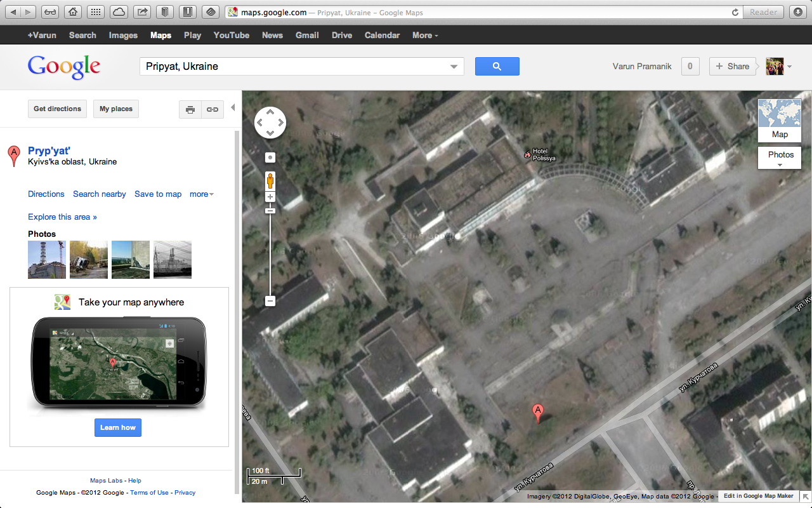
Task: Toggle Safari Reader view
Action: pos(763,12)
